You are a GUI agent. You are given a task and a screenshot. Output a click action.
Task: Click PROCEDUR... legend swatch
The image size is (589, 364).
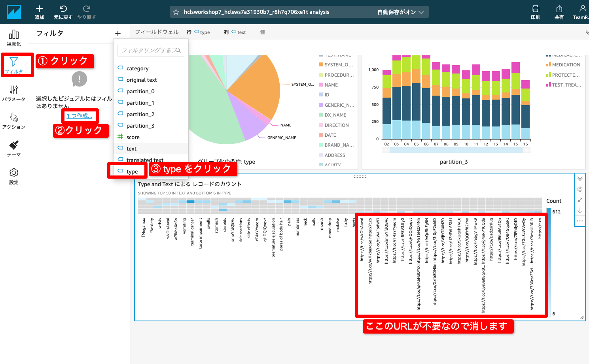321,75
